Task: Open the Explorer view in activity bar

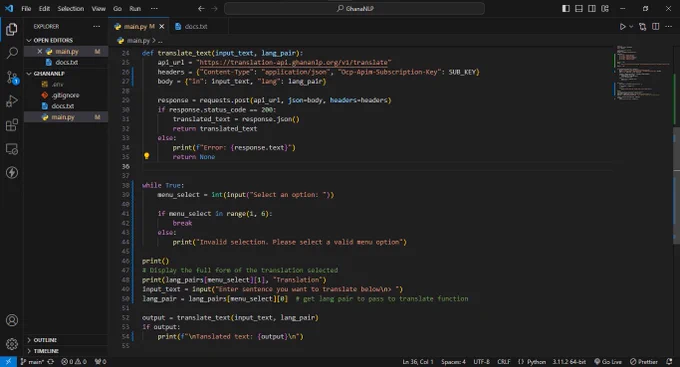Action: (12, 29)
